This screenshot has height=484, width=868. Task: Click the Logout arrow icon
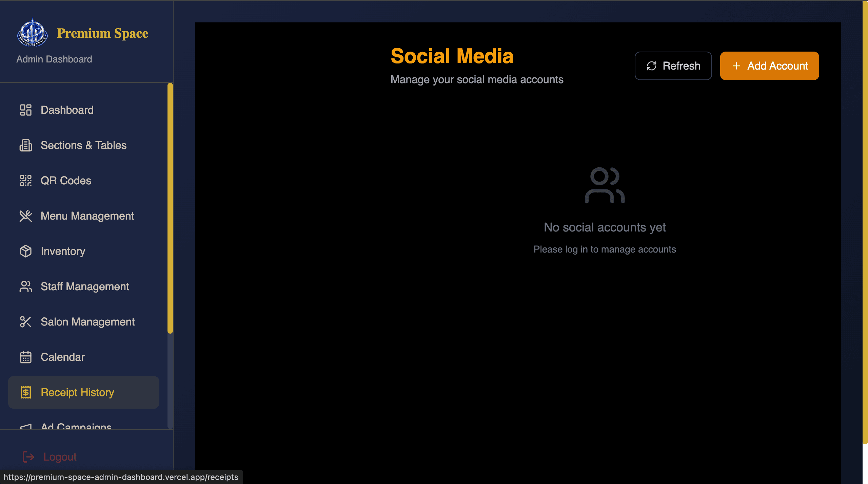click(x=28, y=457)
